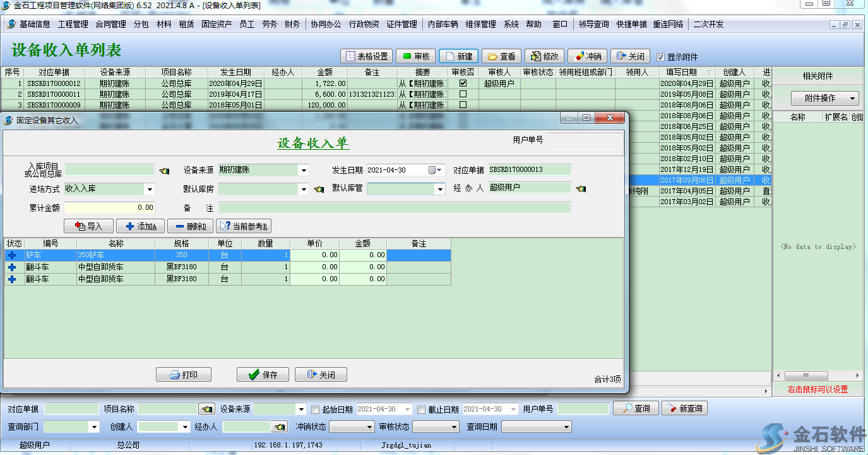Click the 添加 add row button
Viewport: 868px width, 455px height.
[141, 226]
